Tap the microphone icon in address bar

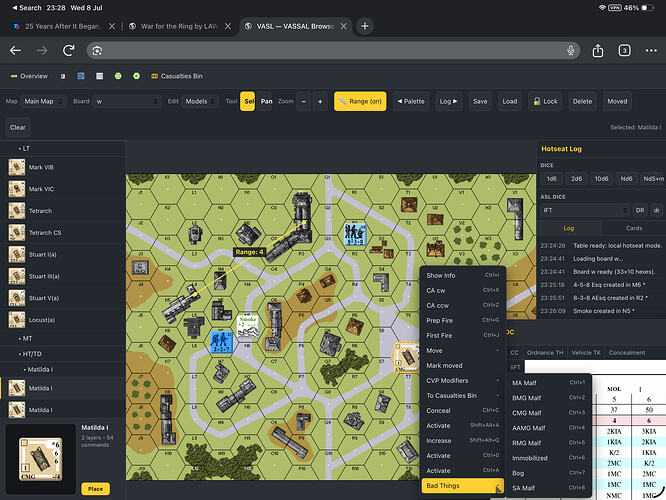[570, 51]
